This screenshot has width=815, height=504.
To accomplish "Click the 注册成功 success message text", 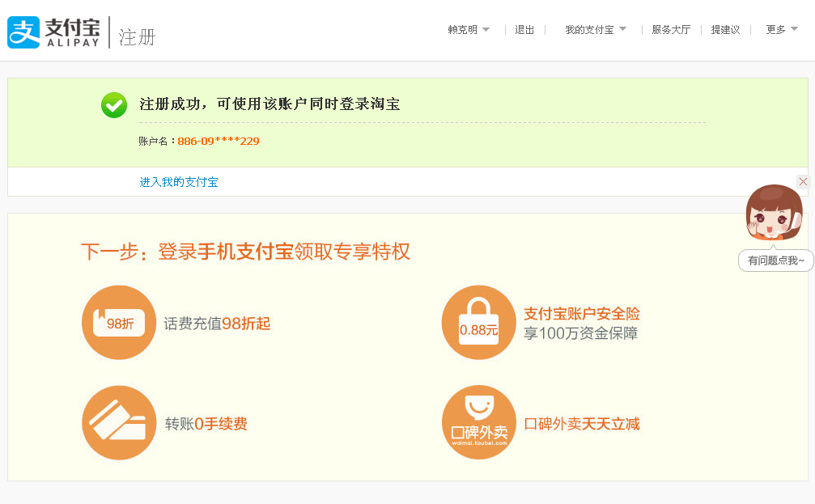I will click(270, 104).
